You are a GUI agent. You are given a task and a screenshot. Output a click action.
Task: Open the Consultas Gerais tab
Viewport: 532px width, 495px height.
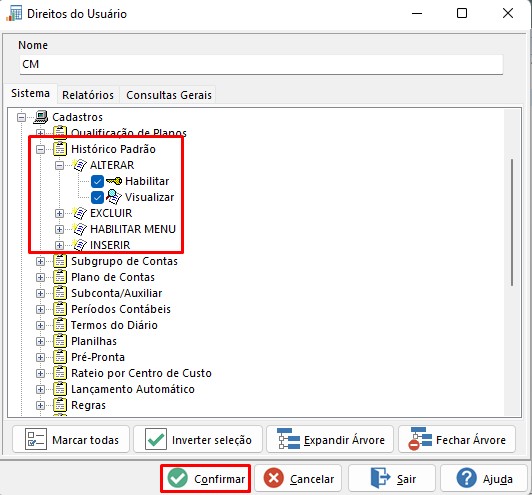pyautogui.click(x=169, y=95)
